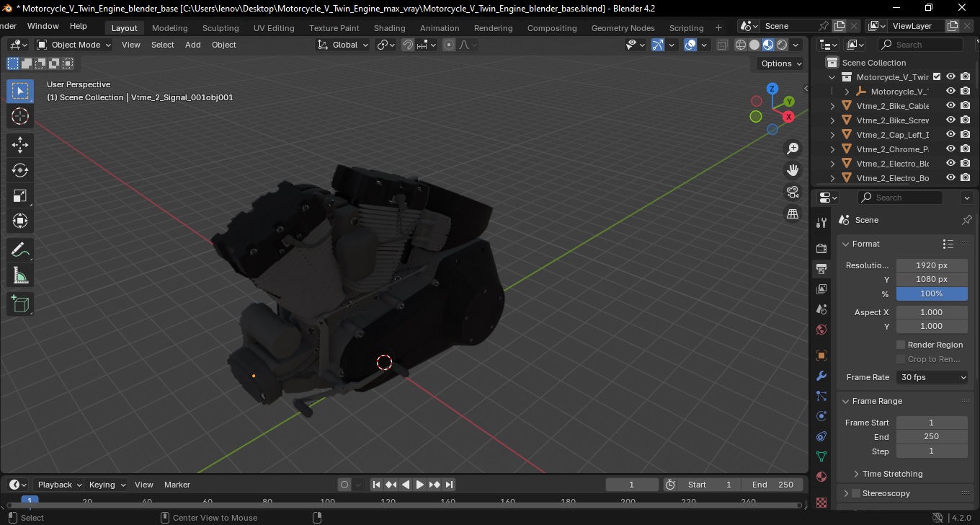Switch to Modeling workspace tab
The height and width of the screenshot is (525, 980).
click(170, 28)
